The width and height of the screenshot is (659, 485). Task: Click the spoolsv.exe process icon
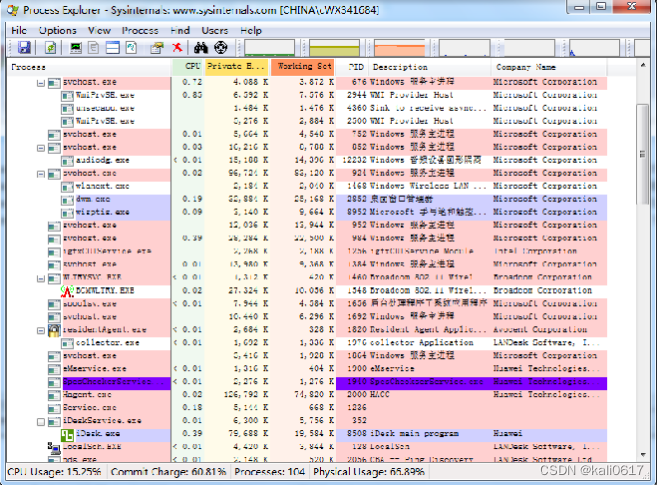[54, 304]
